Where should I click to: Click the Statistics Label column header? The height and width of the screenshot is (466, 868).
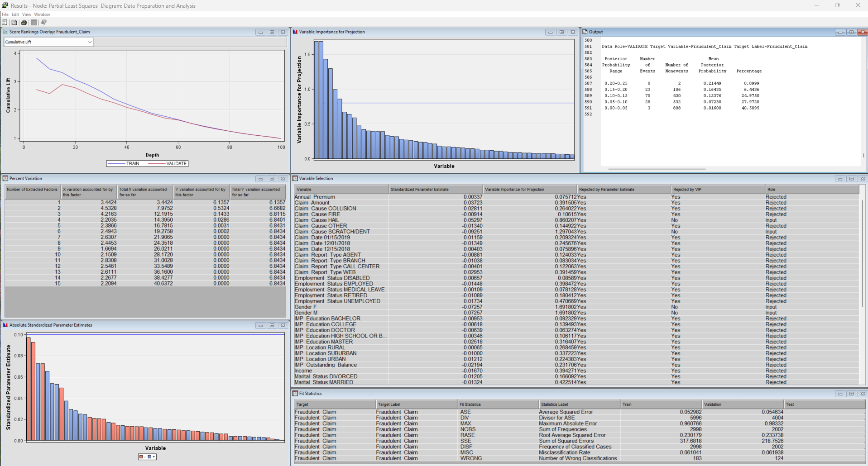(580, 404)
